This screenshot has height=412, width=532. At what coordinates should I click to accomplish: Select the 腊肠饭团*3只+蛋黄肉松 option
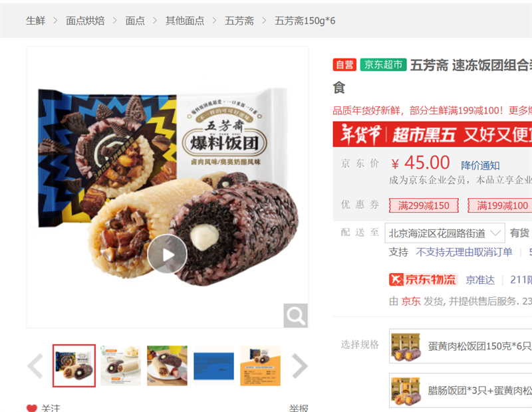coord(460,390)
